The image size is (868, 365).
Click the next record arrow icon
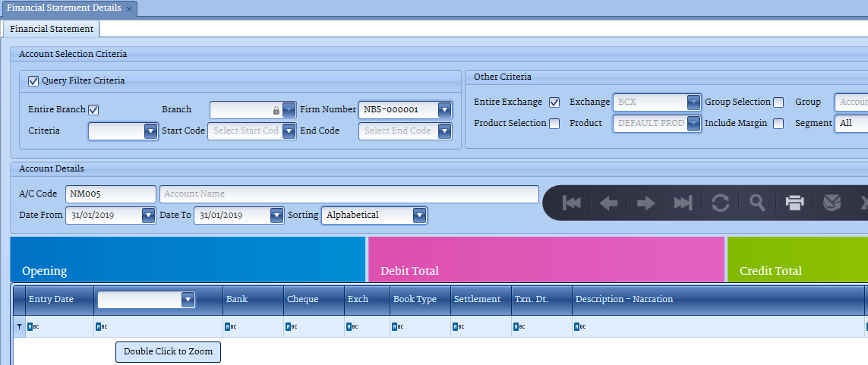click(x=645, y=203)
